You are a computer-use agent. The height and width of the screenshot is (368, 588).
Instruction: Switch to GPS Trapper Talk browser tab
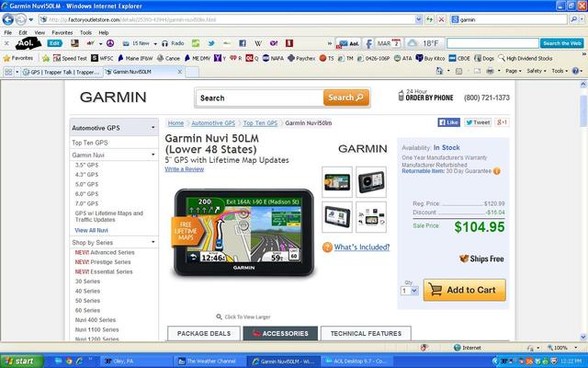(62, 72)
